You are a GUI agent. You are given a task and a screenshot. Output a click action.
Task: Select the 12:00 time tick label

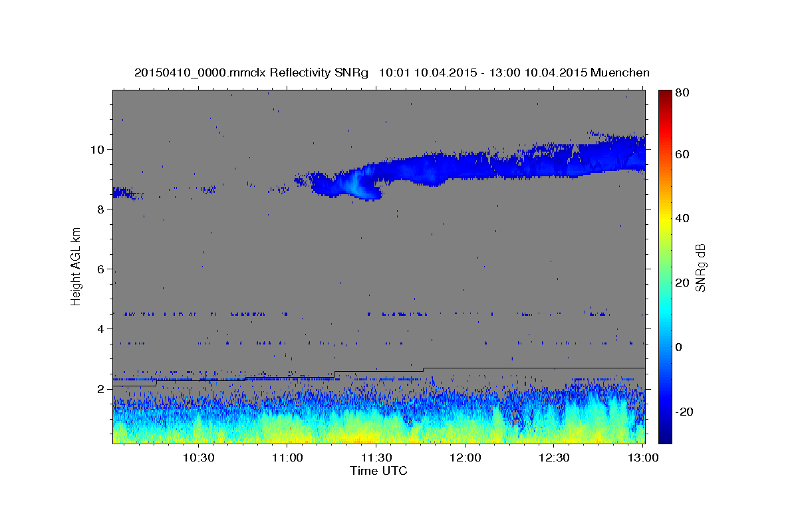[465, 458]
